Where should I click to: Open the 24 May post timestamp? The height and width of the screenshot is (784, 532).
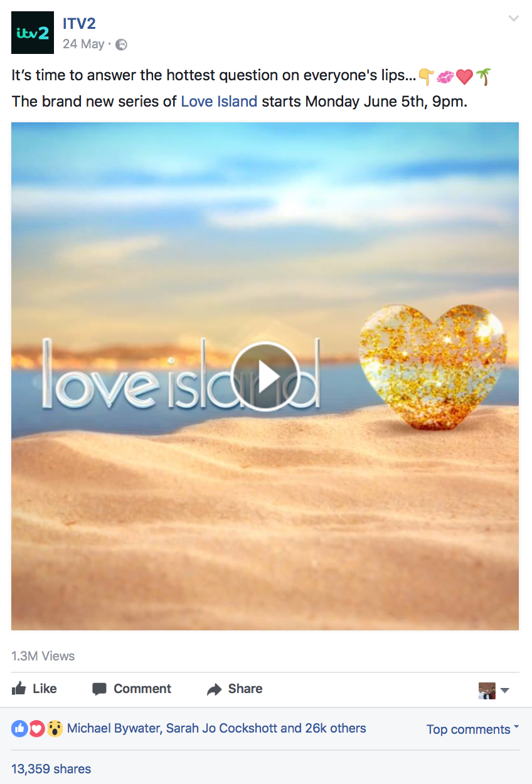pos(83,45)
